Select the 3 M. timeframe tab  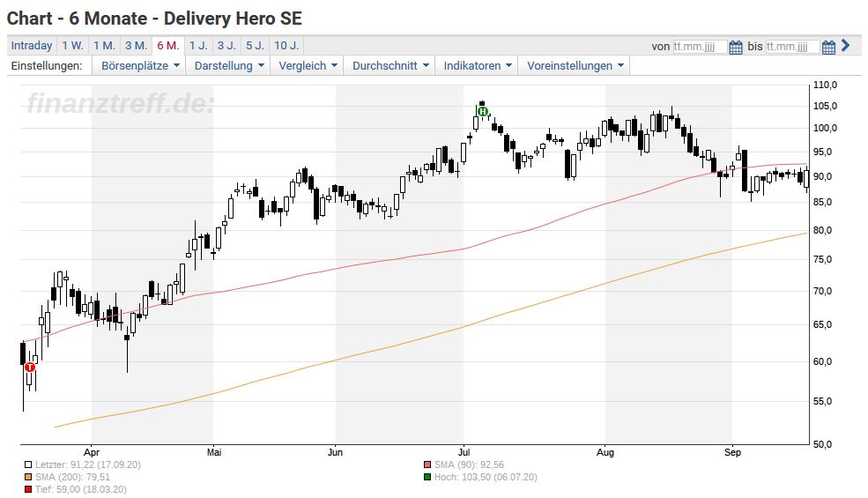tap(137, 46)
